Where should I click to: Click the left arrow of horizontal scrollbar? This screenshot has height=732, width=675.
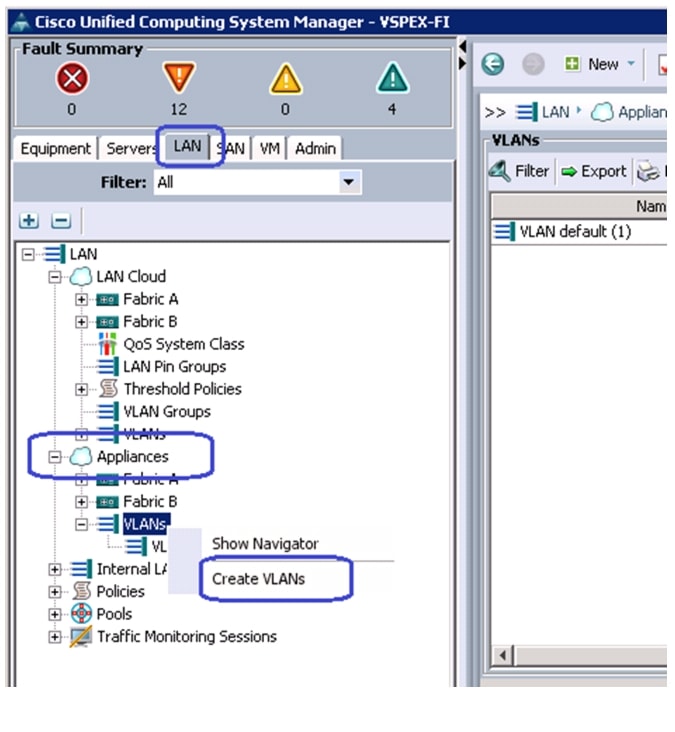pyautogui.click(x=503, y=655)
